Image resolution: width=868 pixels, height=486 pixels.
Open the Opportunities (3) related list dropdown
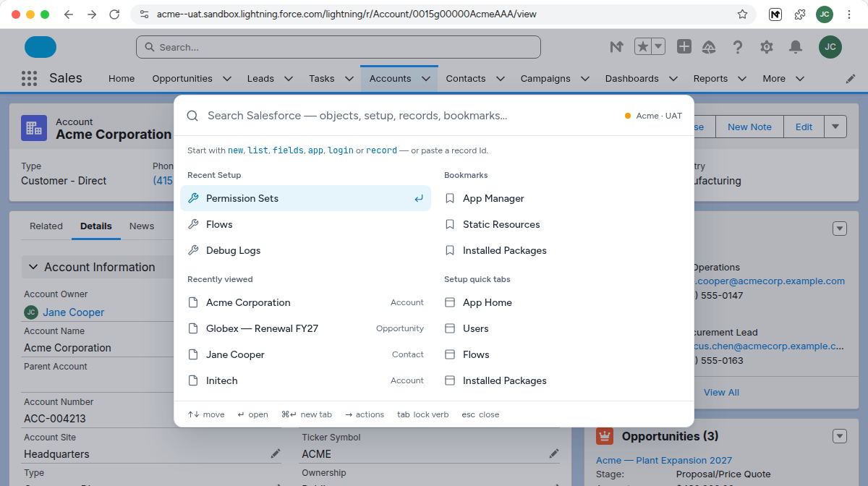pos(840,436)
